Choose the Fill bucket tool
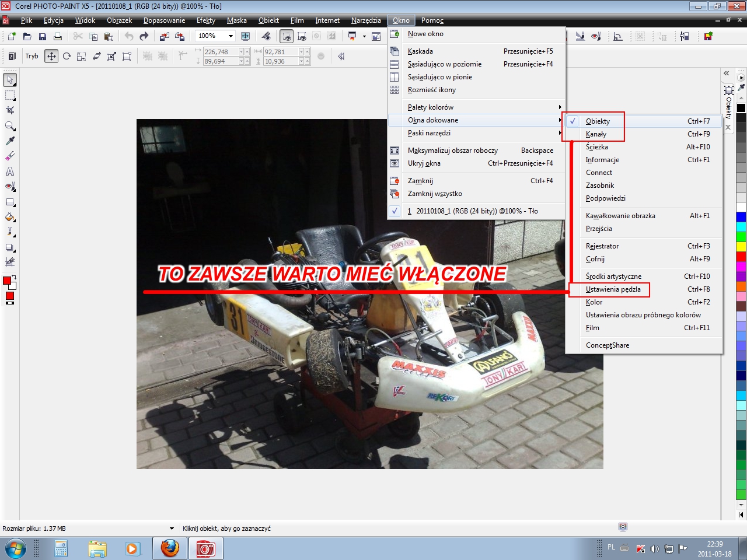Image resolution: width=747 pixels, height=560 pixels. [x=10, y=217]
